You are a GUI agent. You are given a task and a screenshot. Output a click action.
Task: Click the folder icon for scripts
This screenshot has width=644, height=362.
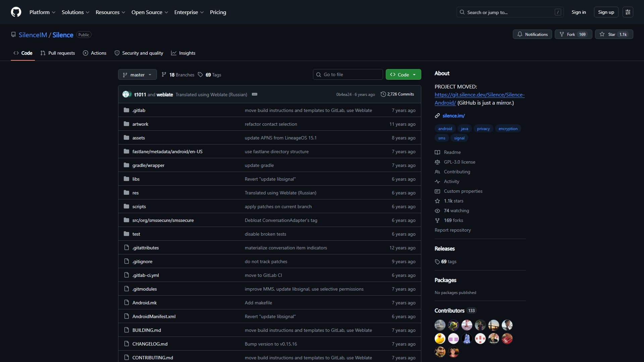(x=126, y=206)
